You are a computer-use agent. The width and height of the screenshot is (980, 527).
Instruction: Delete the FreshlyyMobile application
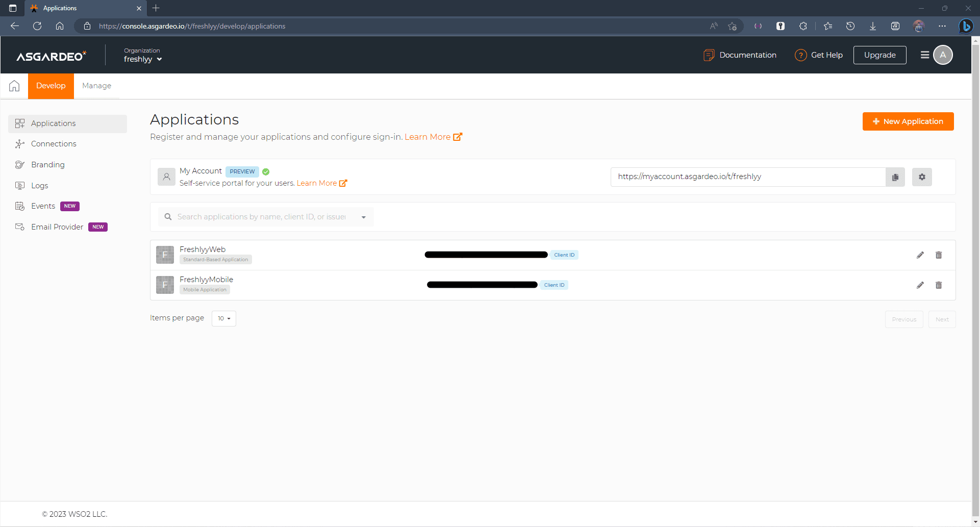939,285
